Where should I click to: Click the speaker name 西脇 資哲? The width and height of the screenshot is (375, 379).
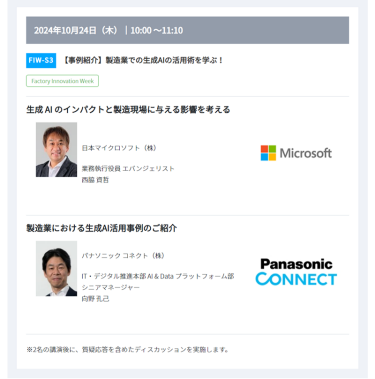[95, 180]
